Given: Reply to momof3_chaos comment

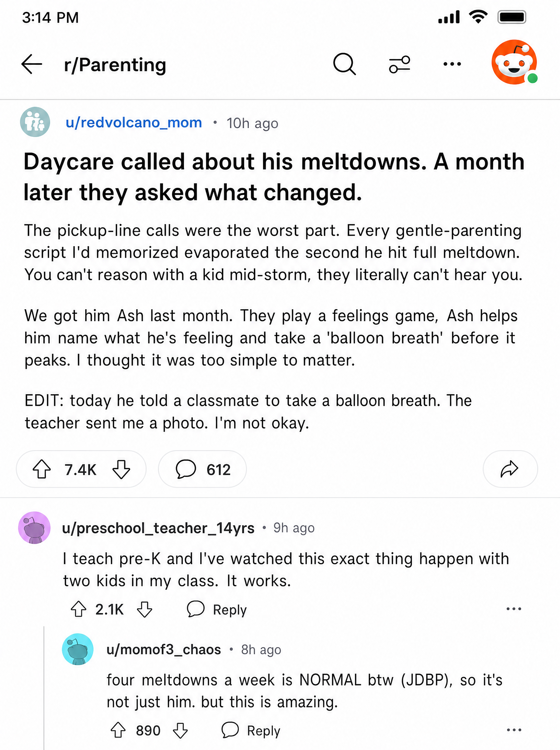Looking at the screenshot, I should (251, 730).
